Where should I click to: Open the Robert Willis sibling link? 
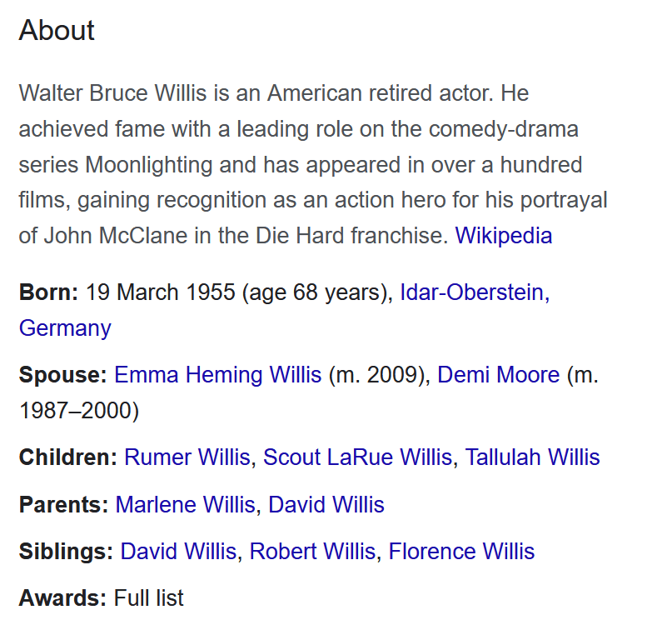coord(312,552)
